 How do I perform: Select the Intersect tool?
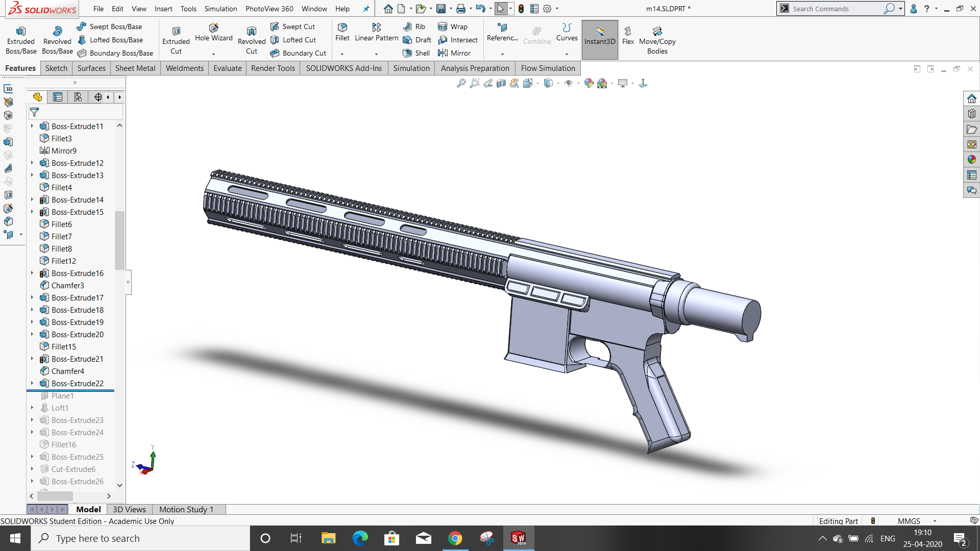(458, 40)
